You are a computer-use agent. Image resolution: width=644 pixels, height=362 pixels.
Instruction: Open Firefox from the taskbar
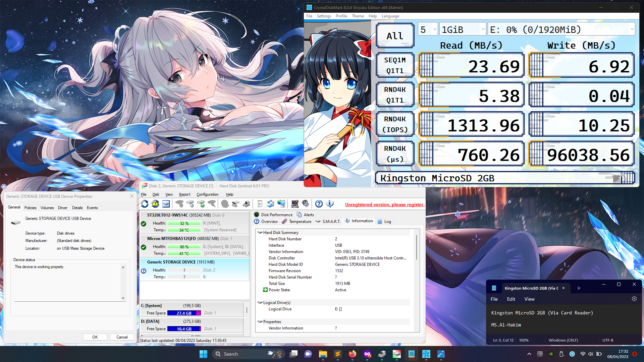[352, 354]
